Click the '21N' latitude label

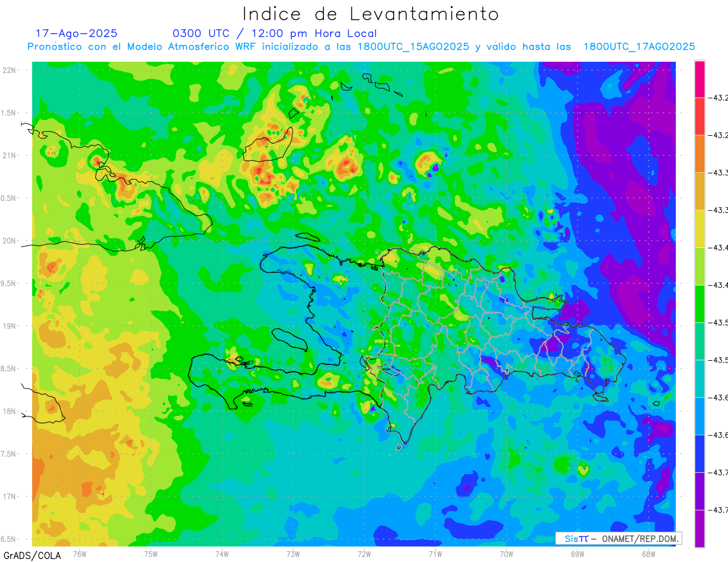[x=10, y=155]
